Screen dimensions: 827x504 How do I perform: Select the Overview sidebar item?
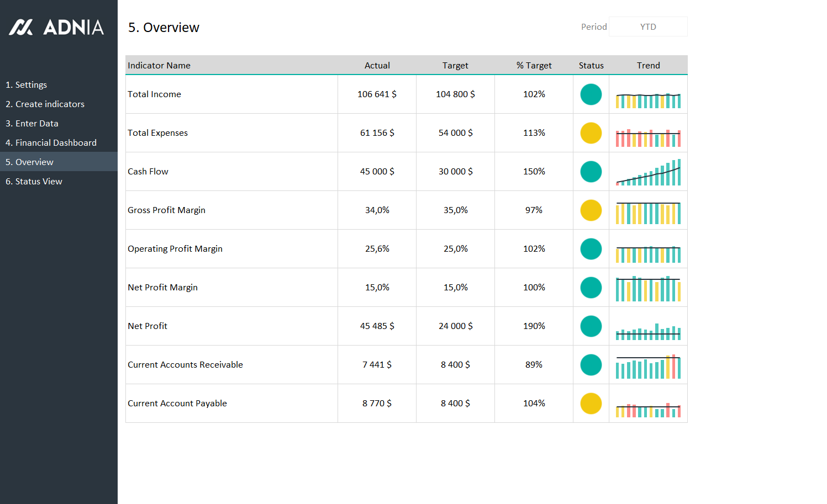tap(29, 162)
